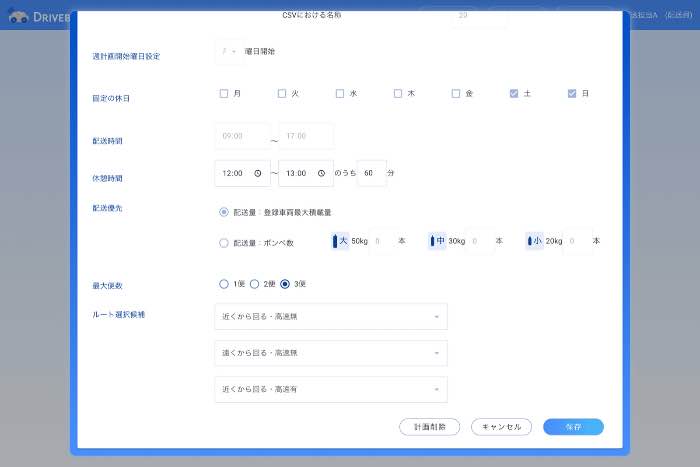Click the clock icon in 13:00 field
Image resolution: width=700 pixels, height=467 pixels.
[321, 173]
